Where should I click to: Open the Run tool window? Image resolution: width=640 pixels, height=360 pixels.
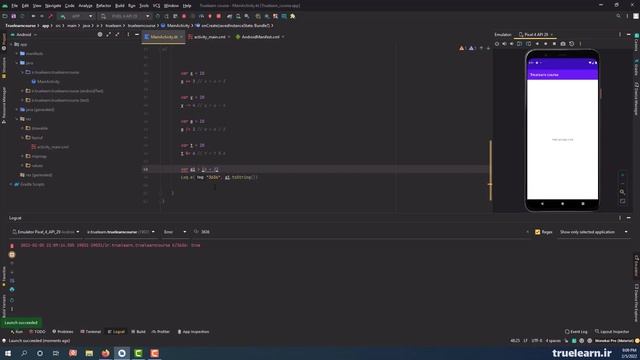[17, 332]
